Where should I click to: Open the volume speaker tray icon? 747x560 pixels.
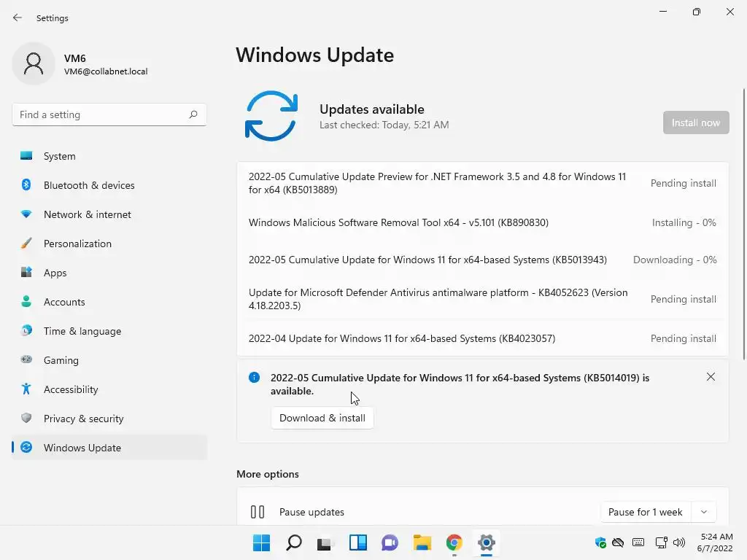tap(679, 542)
